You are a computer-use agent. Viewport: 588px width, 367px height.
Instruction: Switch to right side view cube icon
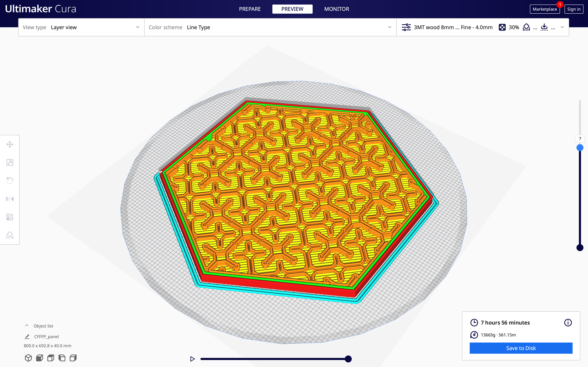click(73, 358)
